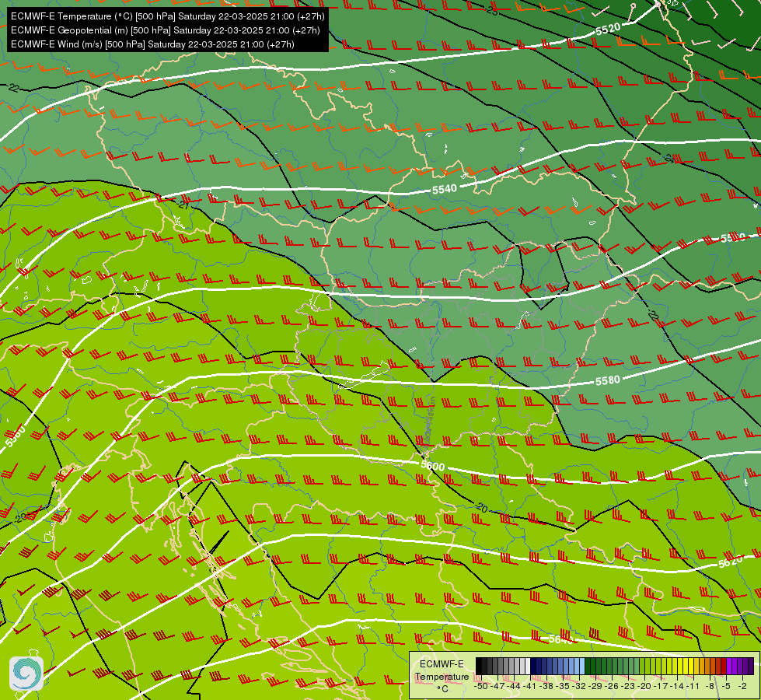
Task: Click the 5520 geopotential contour label
Action: pyautogui.click(x=608, y=29)
